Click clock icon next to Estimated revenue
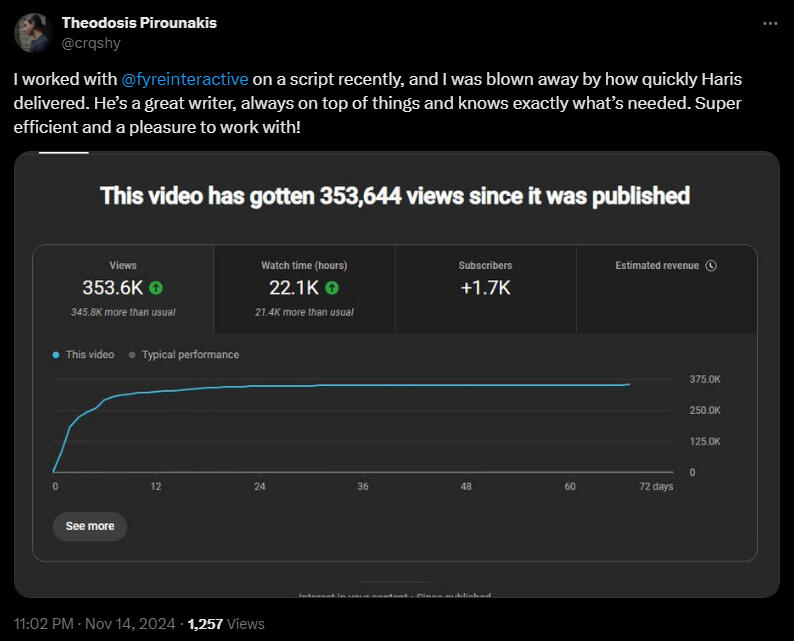The image size is (794, 641). pos(710,266)
